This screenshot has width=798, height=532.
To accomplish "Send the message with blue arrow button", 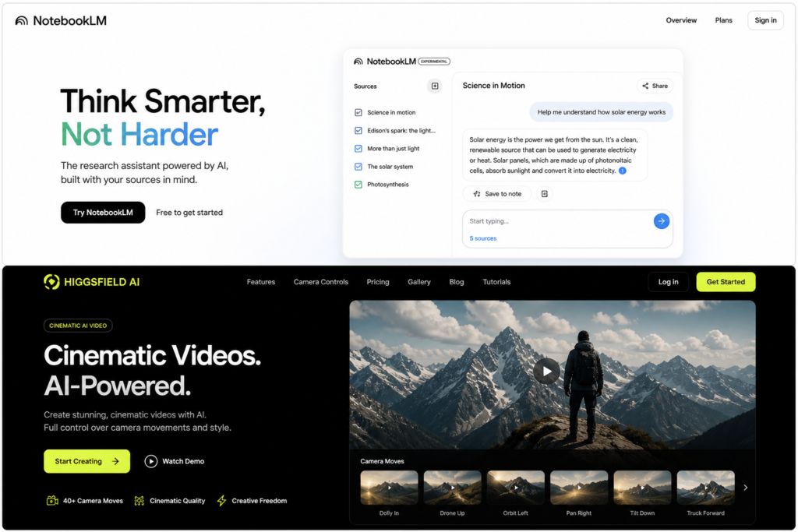I will 661,221.
